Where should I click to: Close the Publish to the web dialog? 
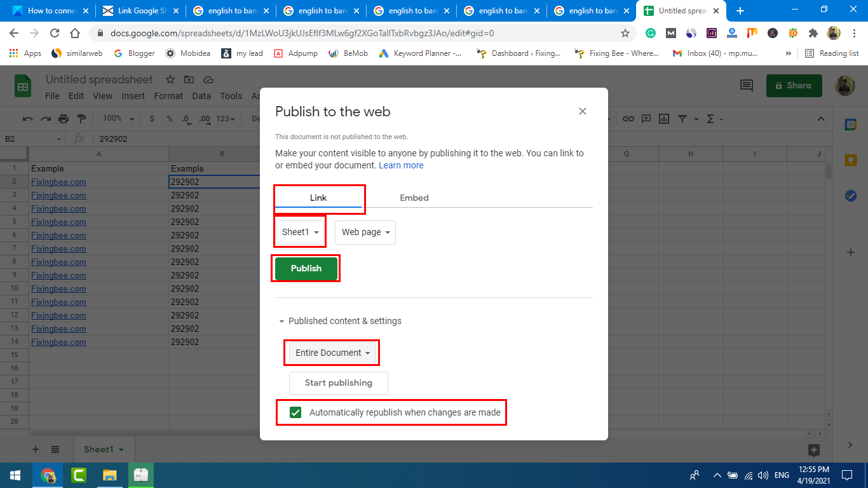583,111
